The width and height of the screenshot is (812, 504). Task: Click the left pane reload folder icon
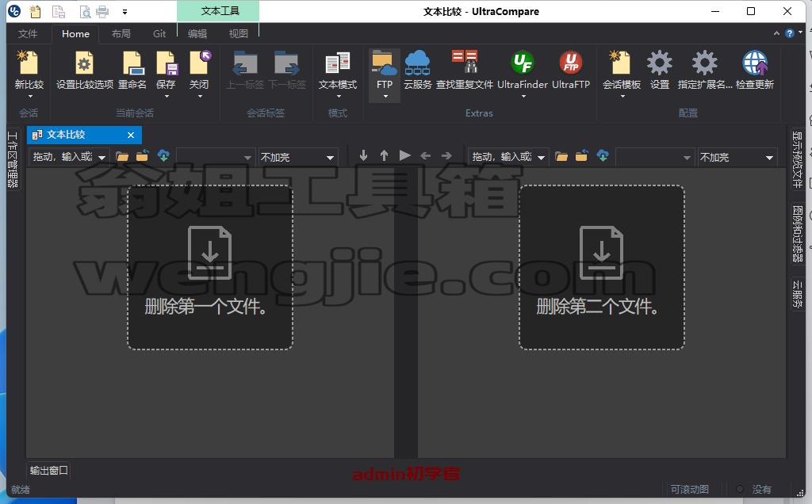[143, 155]
